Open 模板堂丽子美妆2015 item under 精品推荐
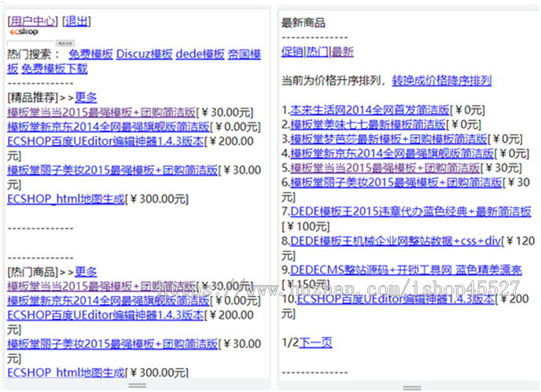This screenshot has height=392, width=541. (x=112, y=170)
